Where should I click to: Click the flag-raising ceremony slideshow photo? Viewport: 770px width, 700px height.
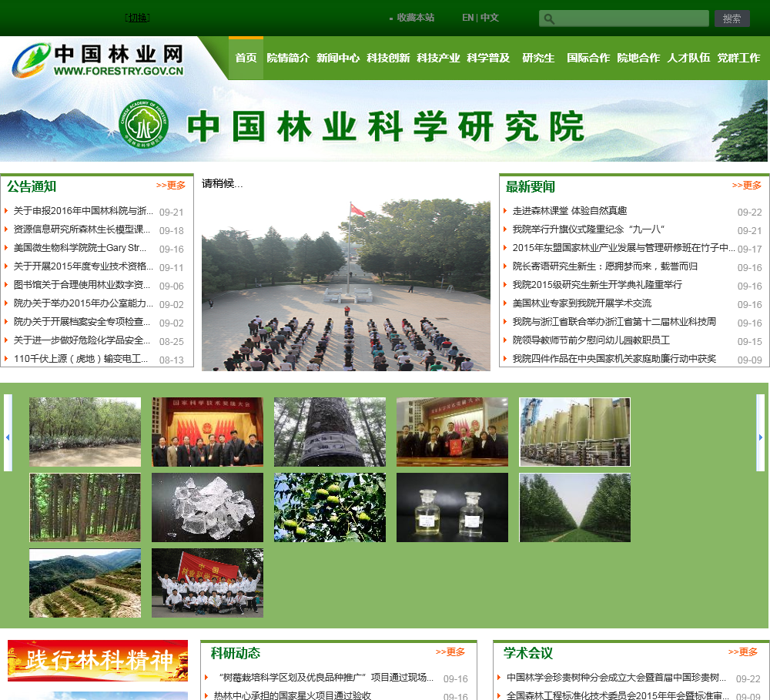pyautogui.click(x=346, y=284)
